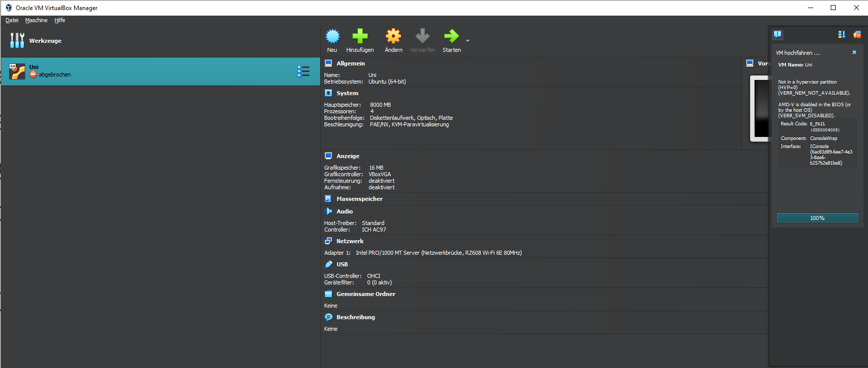The height and width of the screenshot is (368, 868).
Task: Open the Netzwerk section heading
Action: click(350, 241)
